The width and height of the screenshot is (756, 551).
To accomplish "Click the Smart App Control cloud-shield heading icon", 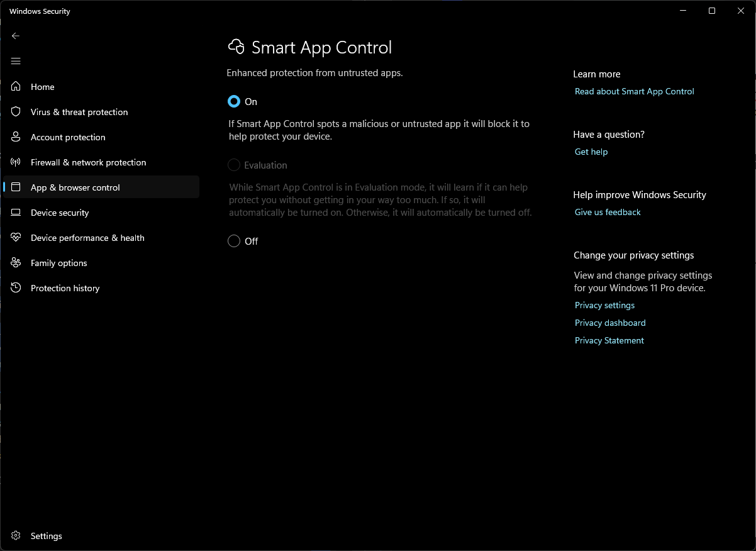I will click(x=236, y=47).
